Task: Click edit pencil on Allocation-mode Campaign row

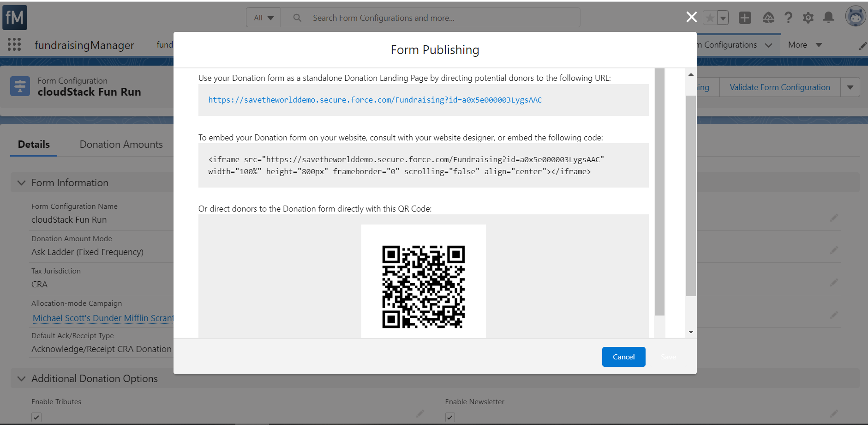Action: tap(834, 315)
